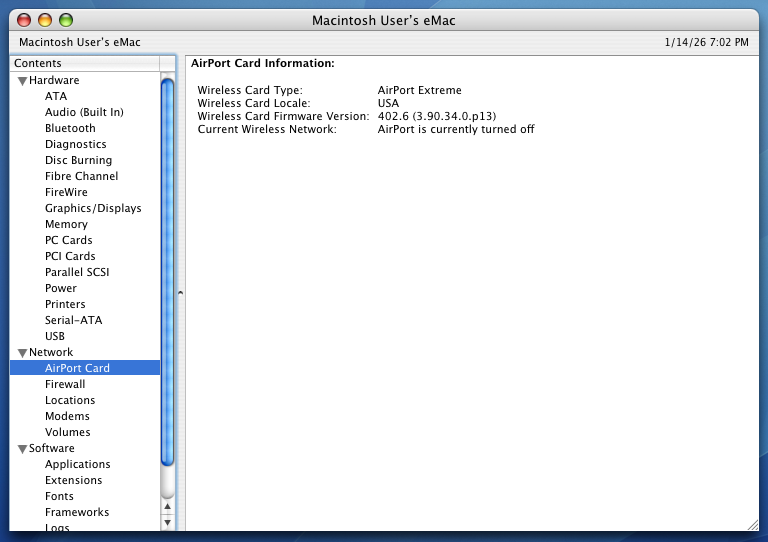Open Firewall under Network
The height and width of the screenshot is (542, 768).
coord(65,384)
